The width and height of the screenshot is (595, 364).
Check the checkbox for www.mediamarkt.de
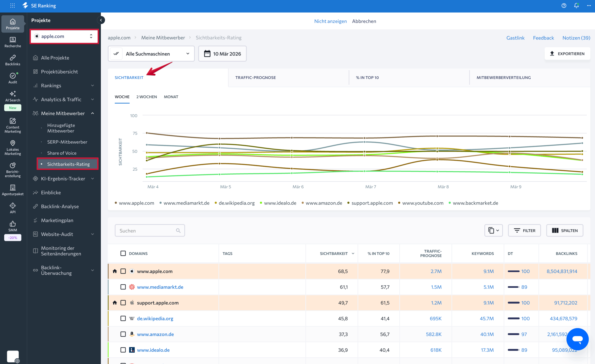coord(123,287)
